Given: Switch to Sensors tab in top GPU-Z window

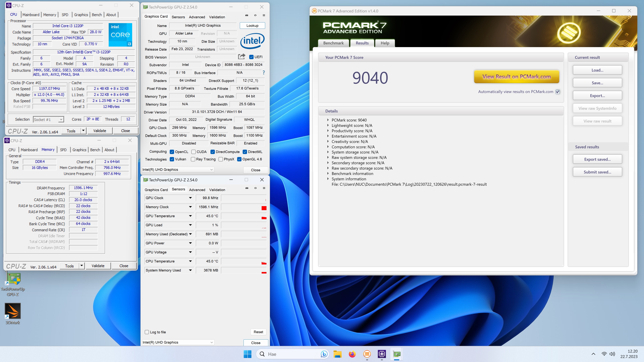Looking at the screenshot, I should [x=178, y=17].
